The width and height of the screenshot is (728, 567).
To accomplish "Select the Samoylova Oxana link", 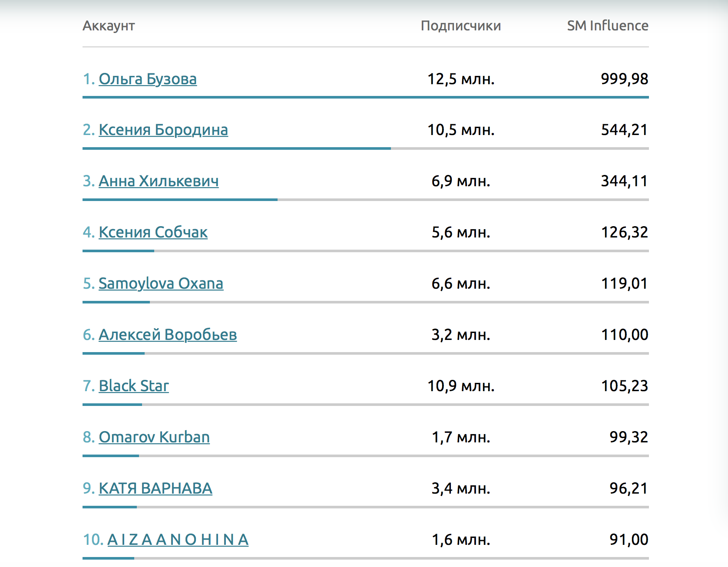I will pos(161,283).
